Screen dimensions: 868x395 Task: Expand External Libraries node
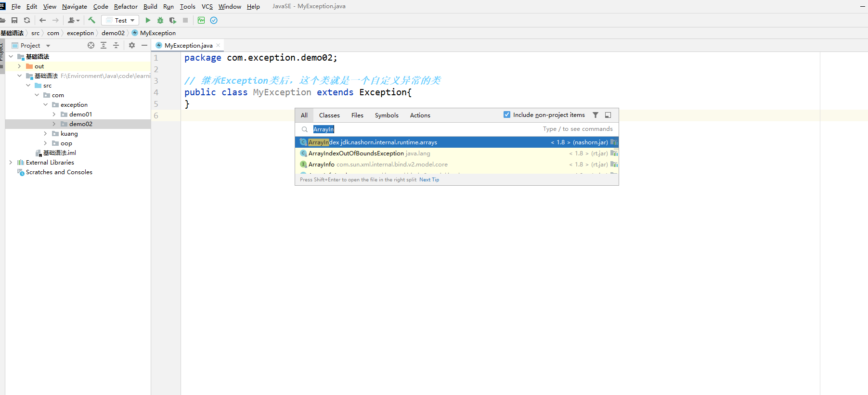click(11, 162)
